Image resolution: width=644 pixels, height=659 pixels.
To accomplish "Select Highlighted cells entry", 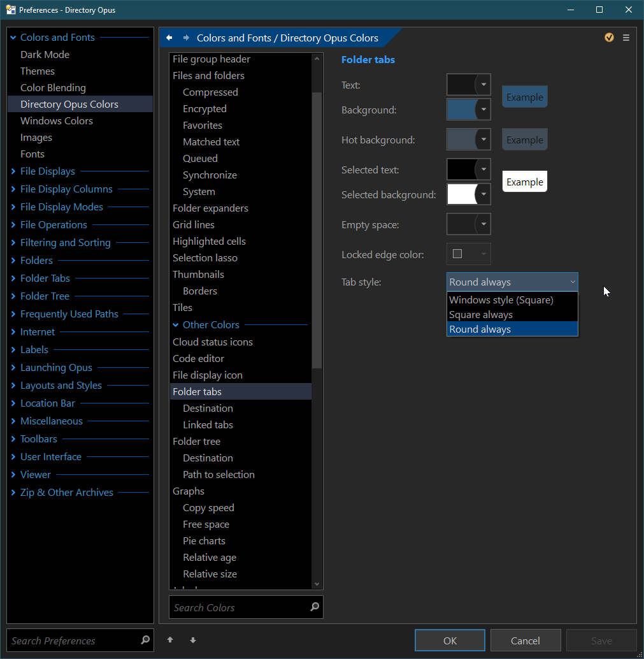I will tap(209, 242).
